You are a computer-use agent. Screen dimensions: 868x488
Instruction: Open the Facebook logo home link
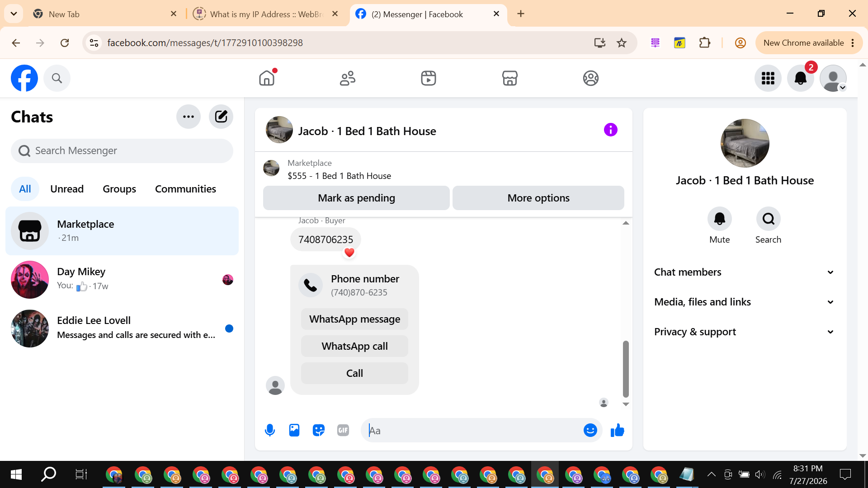24,78
